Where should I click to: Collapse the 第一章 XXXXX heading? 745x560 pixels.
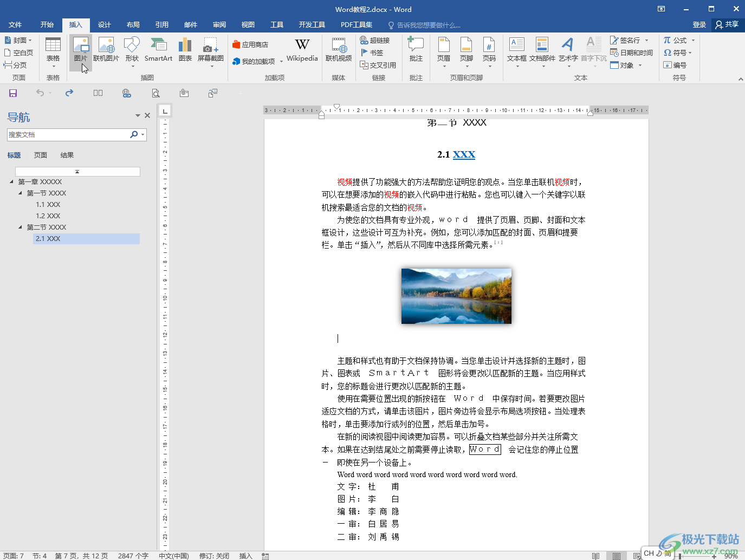coord(11,181)
